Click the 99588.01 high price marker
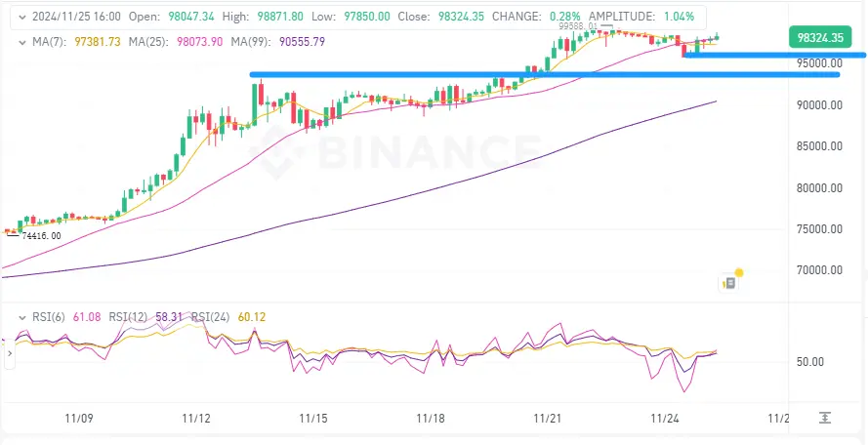Viewport: 868px width, 445px height. (578, 25)
